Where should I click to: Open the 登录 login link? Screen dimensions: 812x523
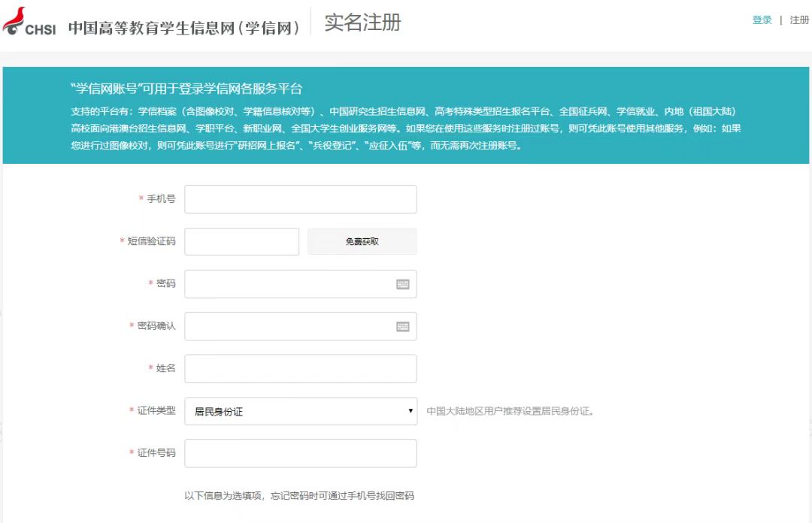pos(762,20)
